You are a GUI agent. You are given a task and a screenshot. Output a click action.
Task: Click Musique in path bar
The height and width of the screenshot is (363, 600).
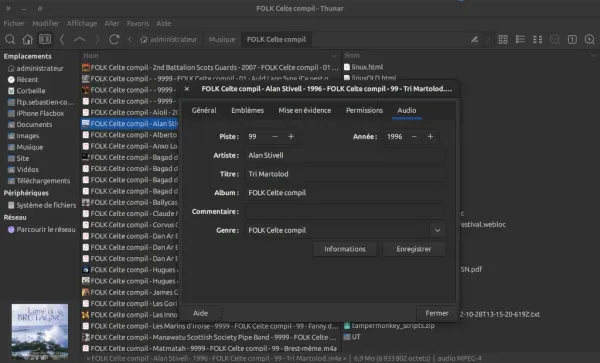click(222, 39)
